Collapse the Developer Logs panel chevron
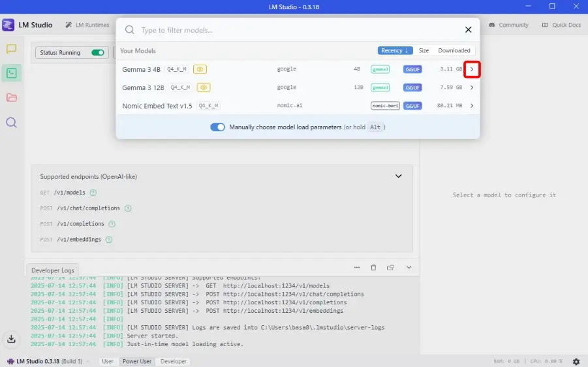588x367 pixels. point(409,268)
